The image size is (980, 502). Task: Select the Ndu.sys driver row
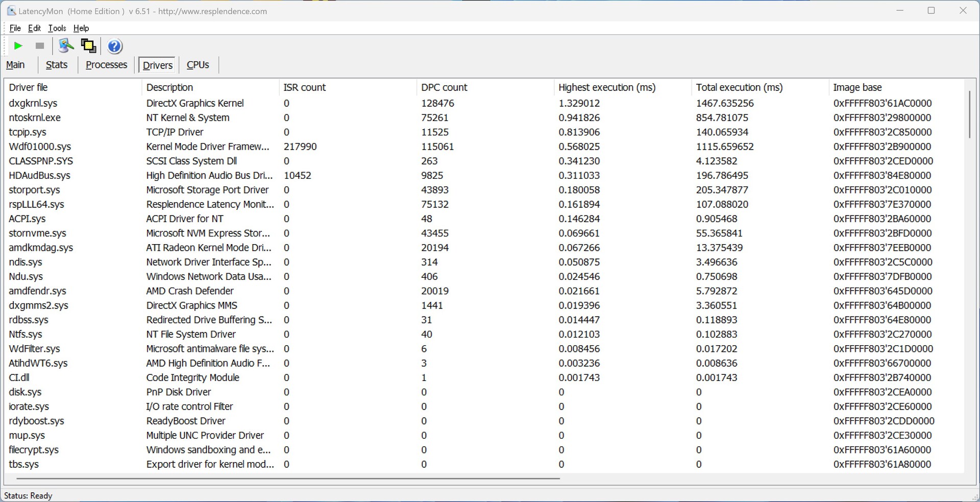click(484, 277)
